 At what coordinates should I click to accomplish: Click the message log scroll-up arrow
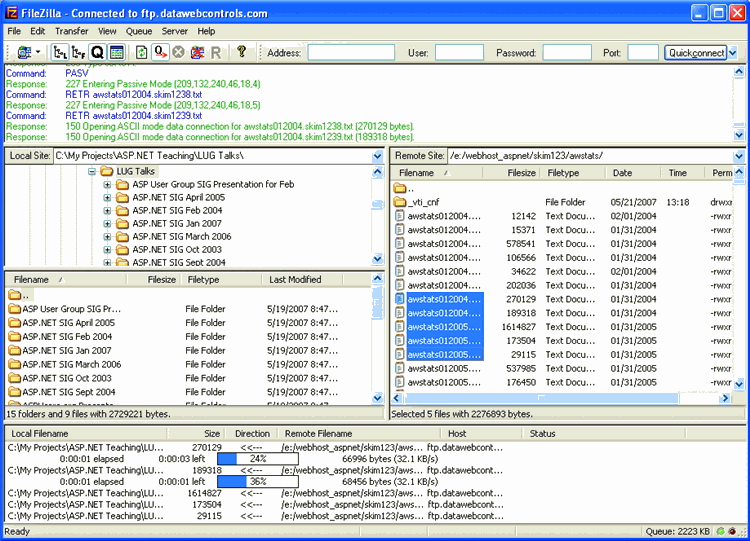pyautogui.click(x=739, y=72)
